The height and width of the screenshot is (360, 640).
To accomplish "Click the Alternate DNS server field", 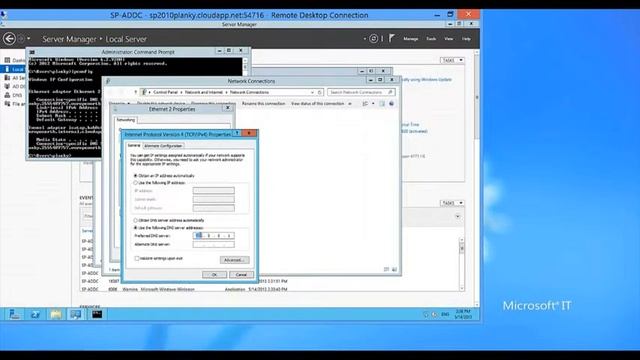I will click(x=213, y=244).
